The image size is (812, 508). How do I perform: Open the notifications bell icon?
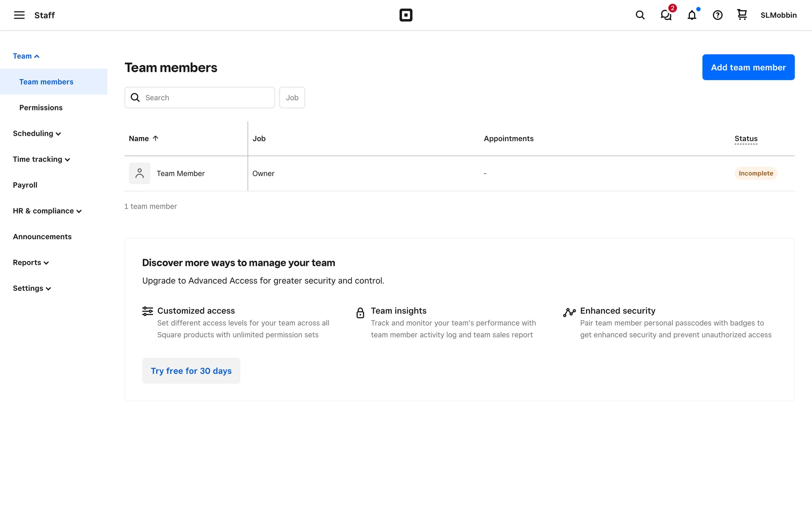coord(692,15)
